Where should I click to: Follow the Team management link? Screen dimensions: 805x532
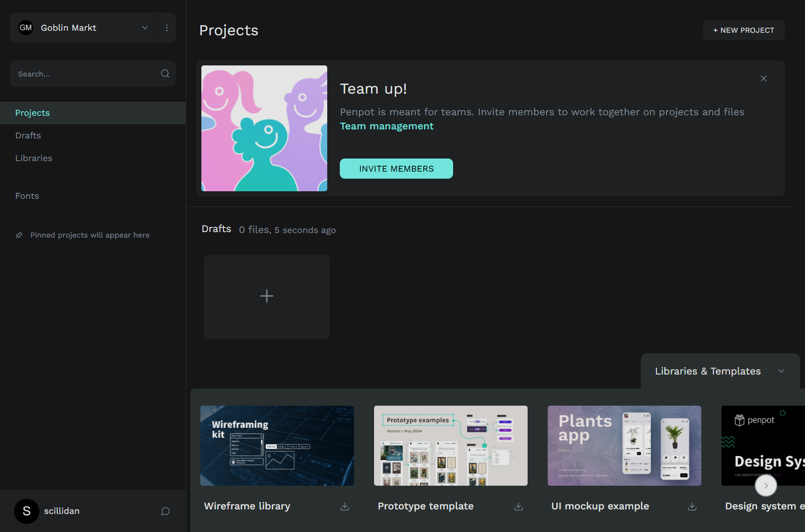pyautogui.click(x=387, y=126)
